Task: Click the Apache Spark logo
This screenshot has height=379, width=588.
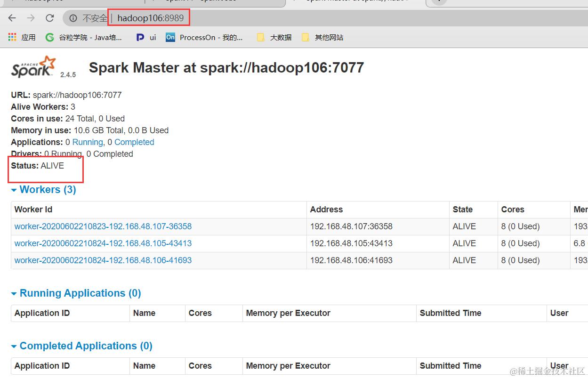Action: (x=34, y=67)
